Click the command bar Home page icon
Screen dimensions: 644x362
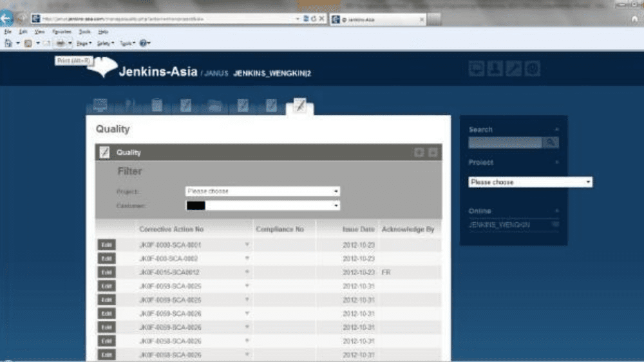click(8, 43)
